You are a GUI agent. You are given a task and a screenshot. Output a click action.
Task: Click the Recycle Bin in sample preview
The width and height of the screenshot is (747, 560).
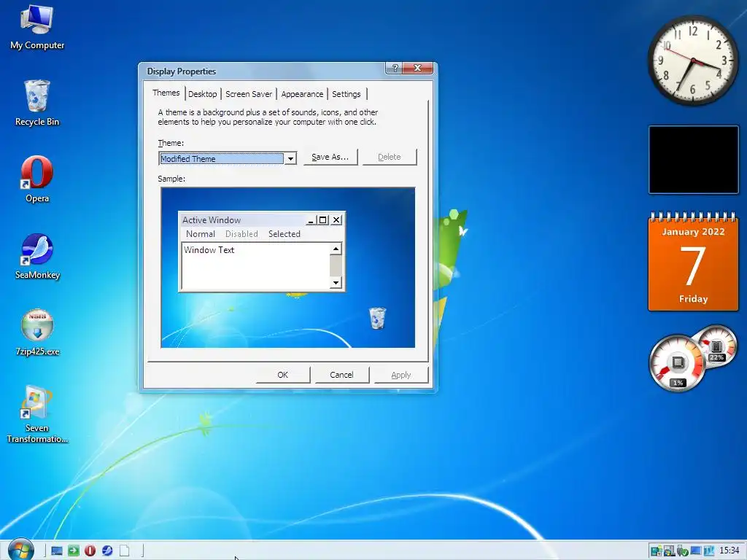(377, 318)
